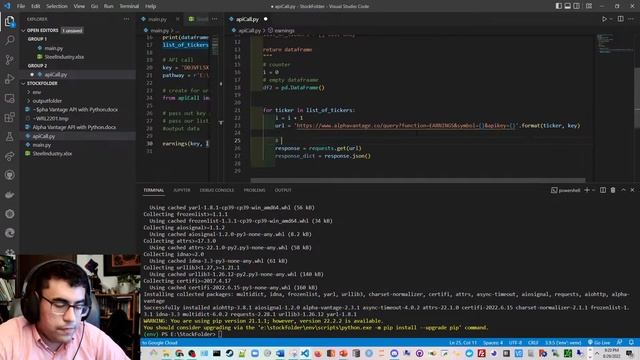Screen dimensions: 640x360
Task: Select the Jupyter panel tab
Action: pos(182,190)
